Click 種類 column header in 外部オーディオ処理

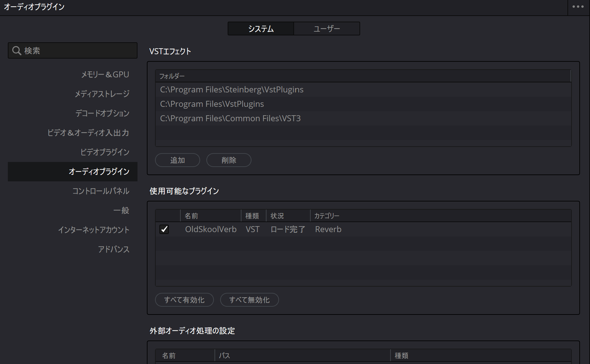coord(481,356)
